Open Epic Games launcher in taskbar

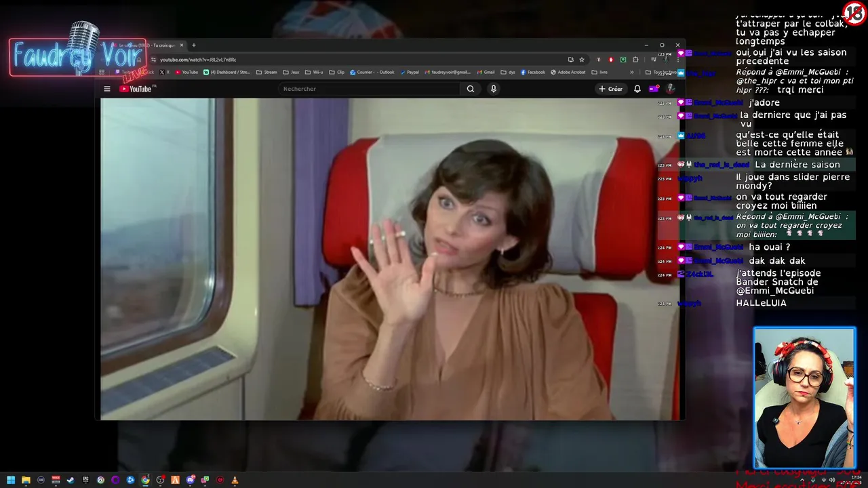pos(85,480)
